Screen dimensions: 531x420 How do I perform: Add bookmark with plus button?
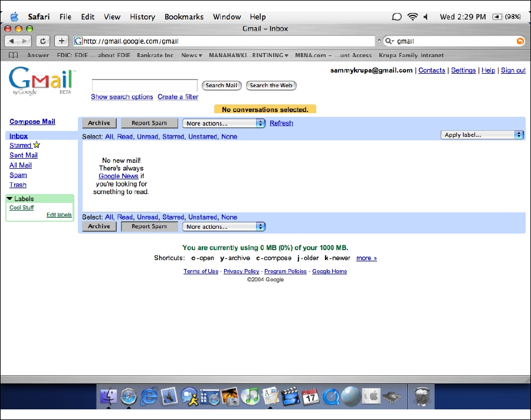[x=61, y=41]
